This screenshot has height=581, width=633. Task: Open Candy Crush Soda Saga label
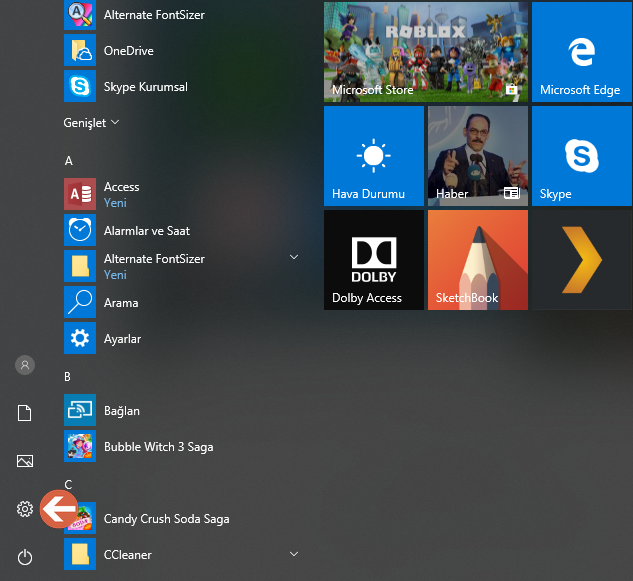[x=166, y=519]
